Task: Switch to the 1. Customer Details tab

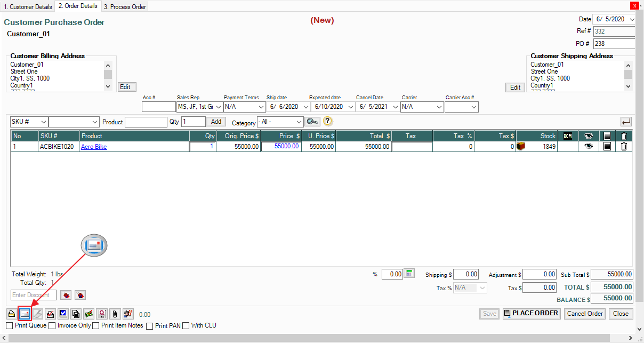Action: tap(28, 6)
